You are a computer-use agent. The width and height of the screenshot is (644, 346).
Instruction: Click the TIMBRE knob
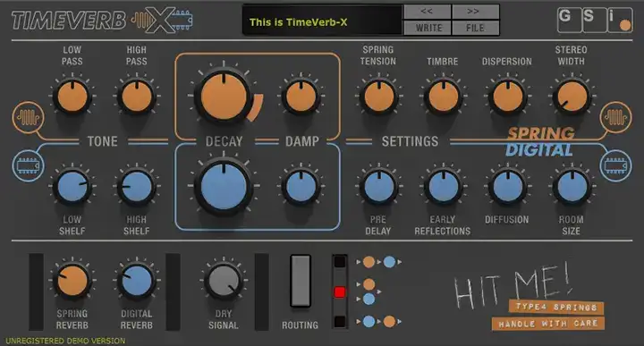pos(443,97)
